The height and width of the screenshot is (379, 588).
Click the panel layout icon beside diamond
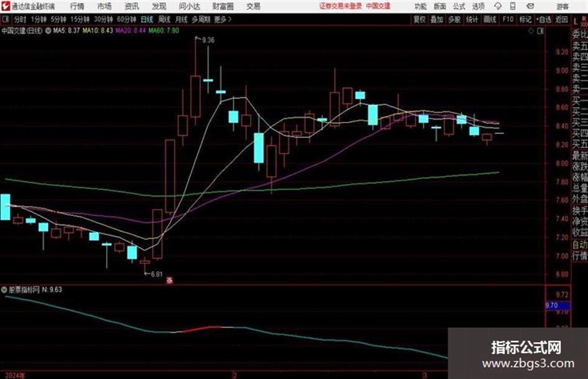pyautogui.click(x=540, y=31)
